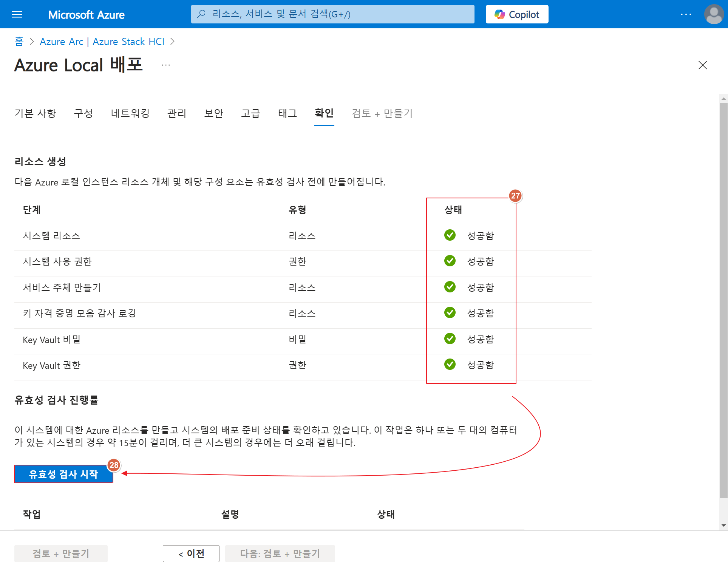Switch to the 구성 tab

point(83,113)
